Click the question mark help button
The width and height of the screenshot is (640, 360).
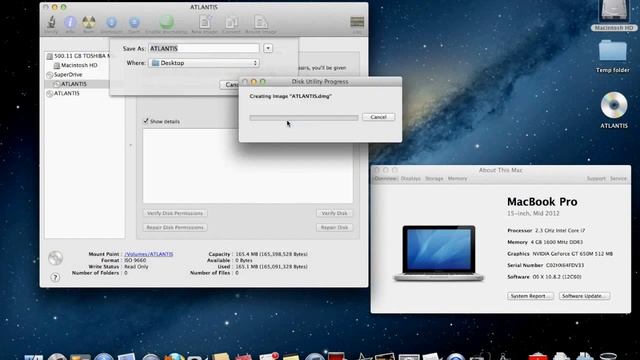(55, 278)
